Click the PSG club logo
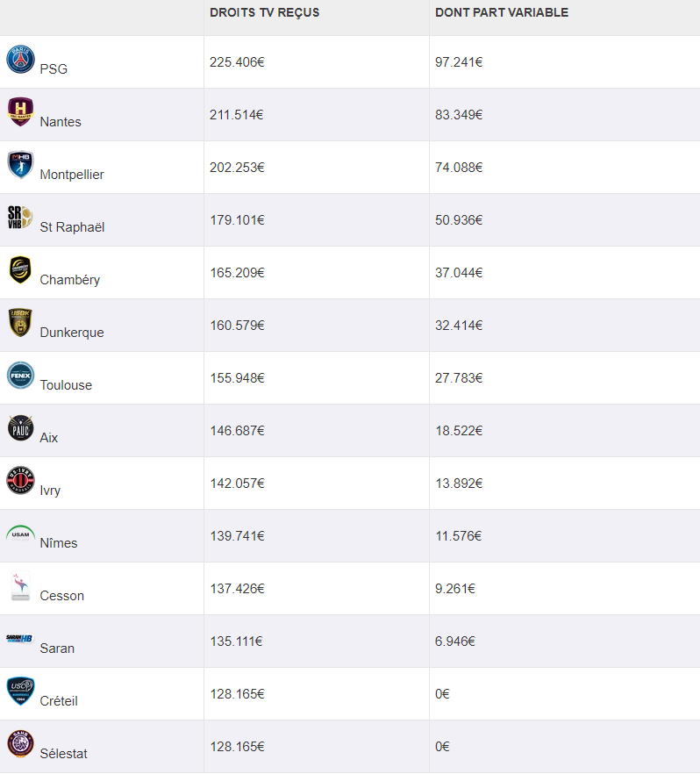This screenshot has height=774, width=700. click(20, 60)
